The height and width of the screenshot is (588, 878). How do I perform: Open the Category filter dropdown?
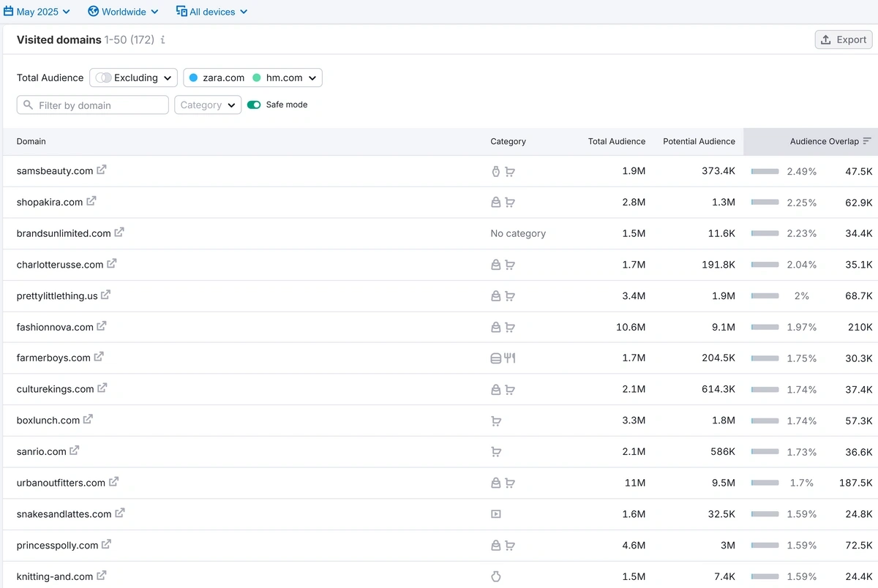click(208, 105)
